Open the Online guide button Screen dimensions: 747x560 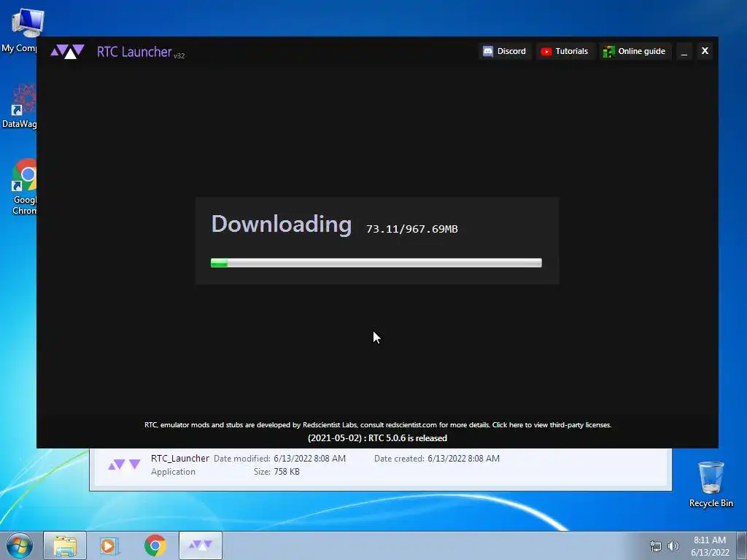coord(635,52)
